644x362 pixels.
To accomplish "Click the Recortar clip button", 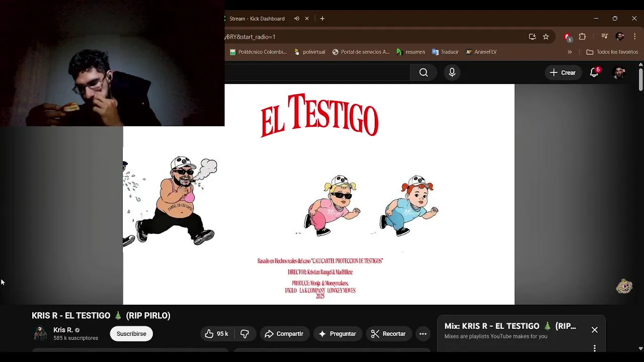I will tap(389, 334).
